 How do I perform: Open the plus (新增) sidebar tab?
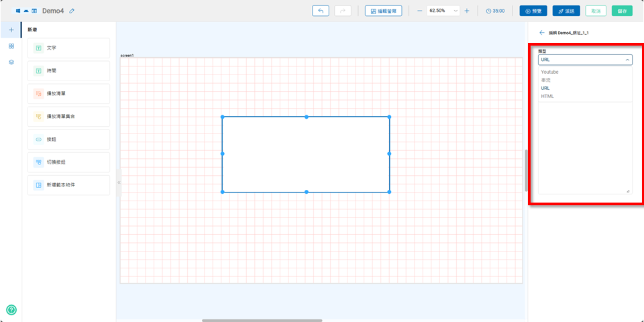coord(11,30)
